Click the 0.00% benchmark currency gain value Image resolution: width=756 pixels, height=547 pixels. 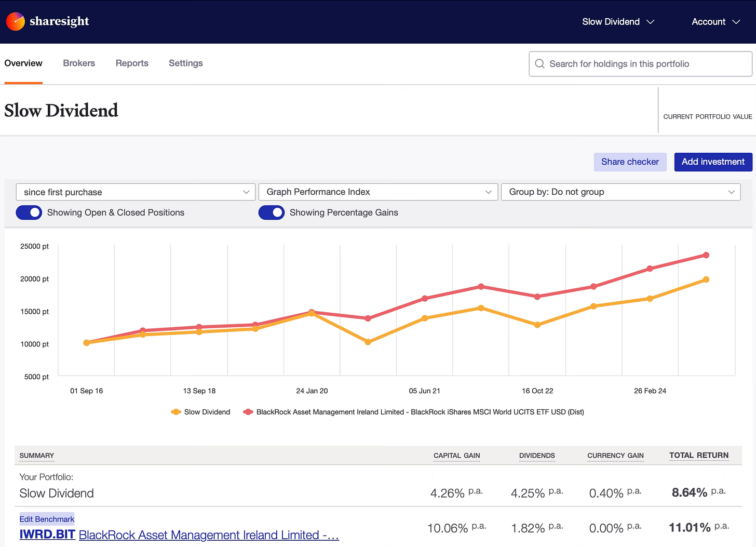pos(606,528)
